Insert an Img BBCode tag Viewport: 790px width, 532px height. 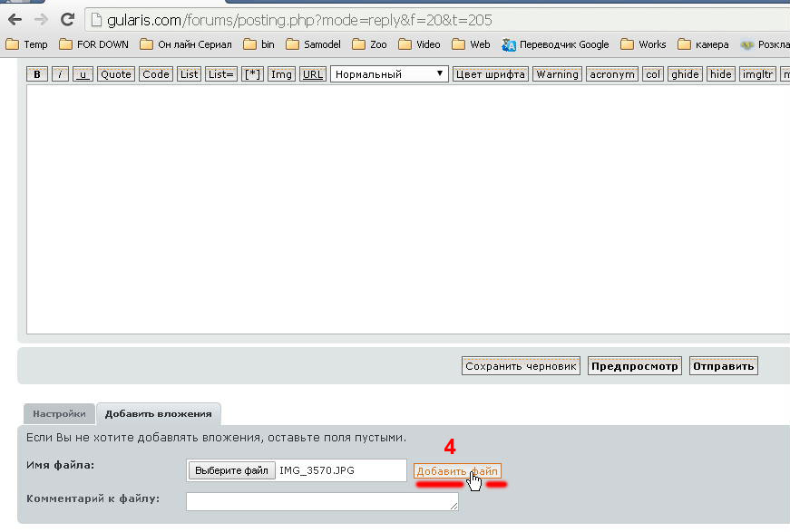coord(281,74)
